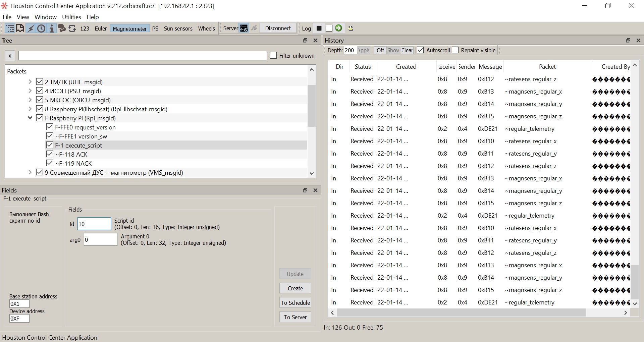The width and height of the screenshot is (644, 342).
Task: Click the clock icon in toolbar
Action: click(41, 28)
